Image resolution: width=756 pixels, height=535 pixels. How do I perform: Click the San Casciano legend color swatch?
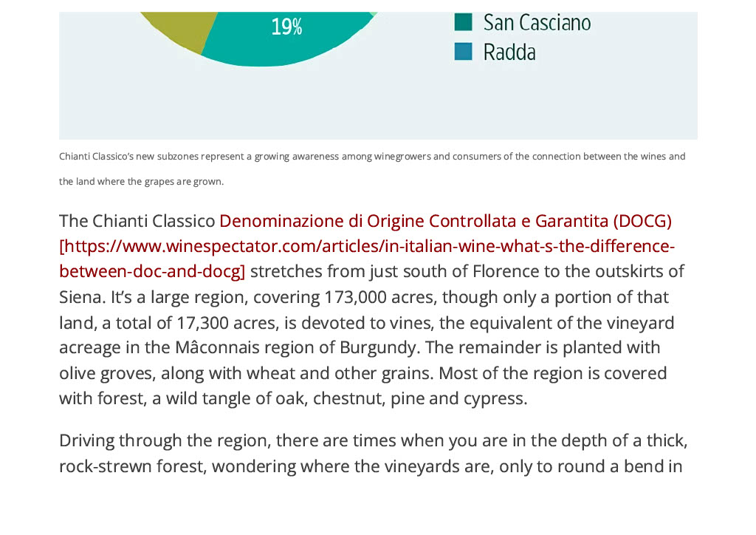tap(463, 22)
